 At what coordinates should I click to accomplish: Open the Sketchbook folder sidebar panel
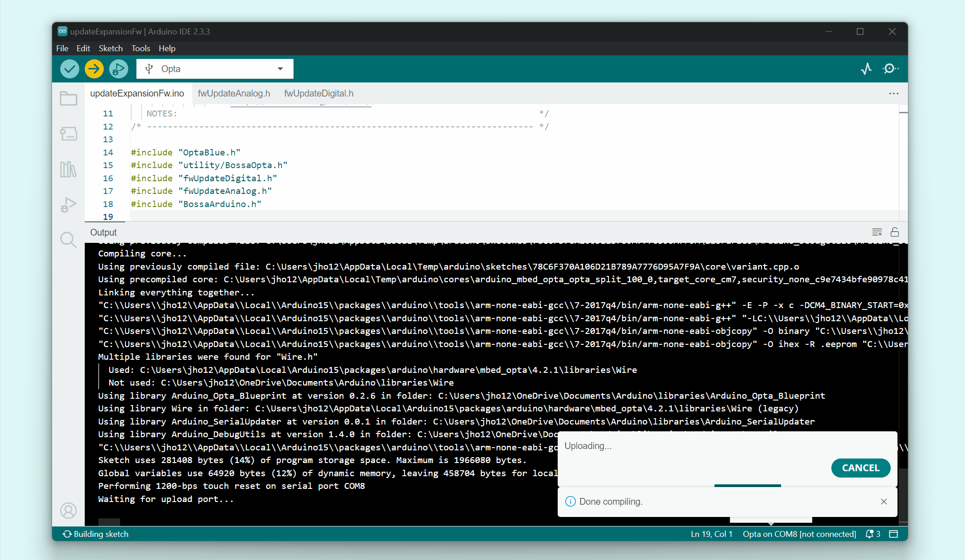point(68,98)
